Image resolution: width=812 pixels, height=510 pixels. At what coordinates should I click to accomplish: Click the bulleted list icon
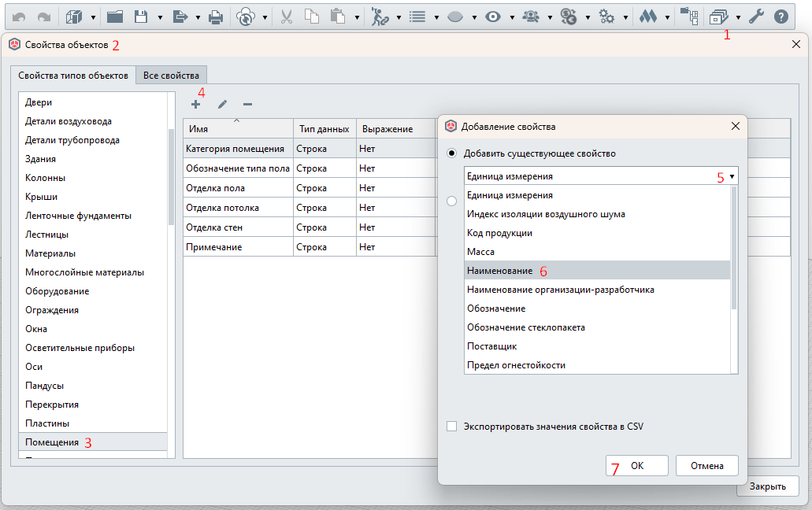(x=417, y=17)
